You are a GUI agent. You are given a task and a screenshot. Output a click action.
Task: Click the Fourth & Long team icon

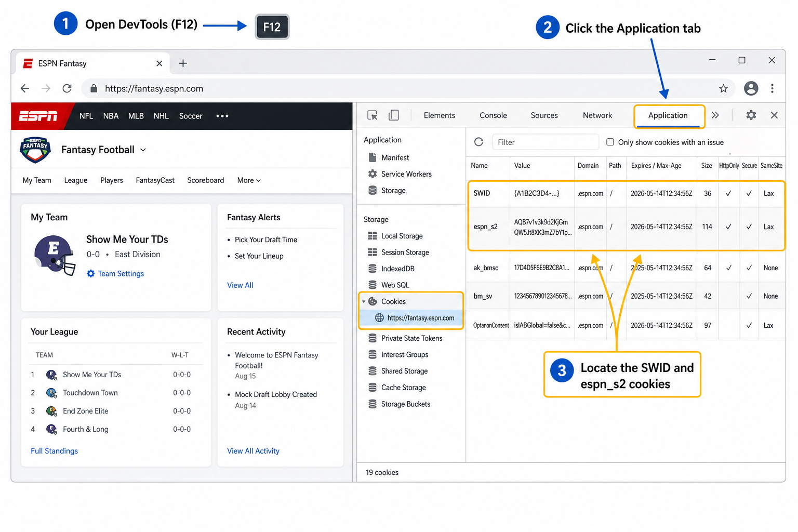pyautogui.click(x=51, y=429)
